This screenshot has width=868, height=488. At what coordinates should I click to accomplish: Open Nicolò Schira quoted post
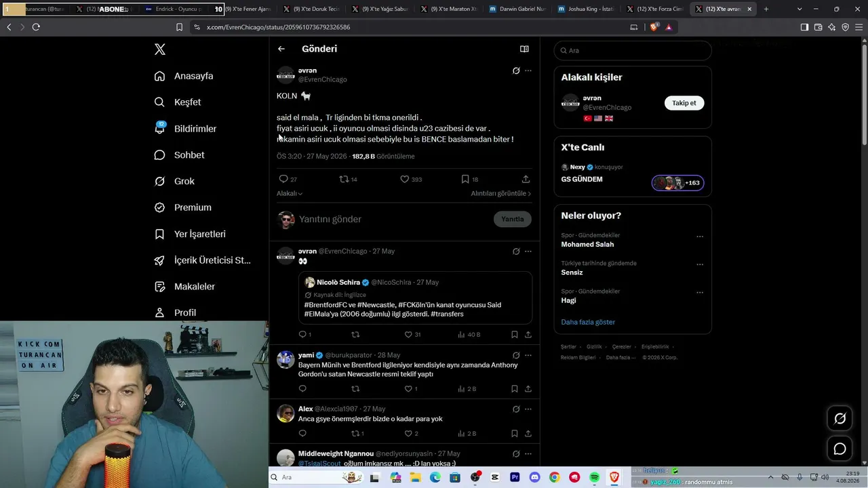416,298
